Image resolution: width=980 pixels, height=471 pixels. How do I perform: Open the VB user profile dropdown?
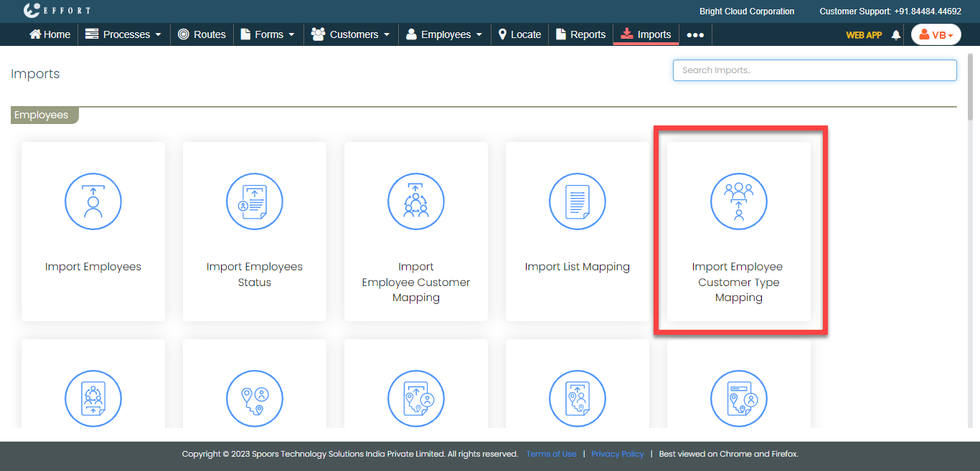(936, 34)
